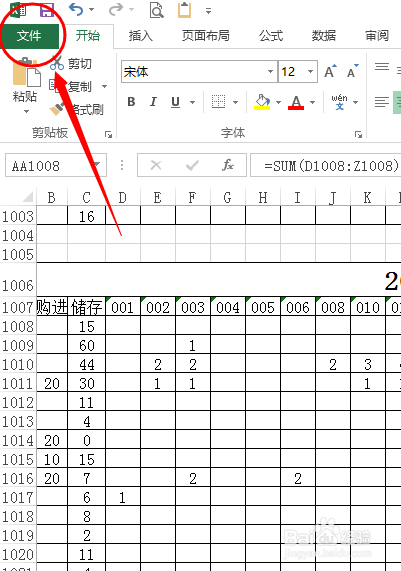This screenshot has width=401, height=571.
Task: Expand underline style dropdown
Action: click(192, 102)
